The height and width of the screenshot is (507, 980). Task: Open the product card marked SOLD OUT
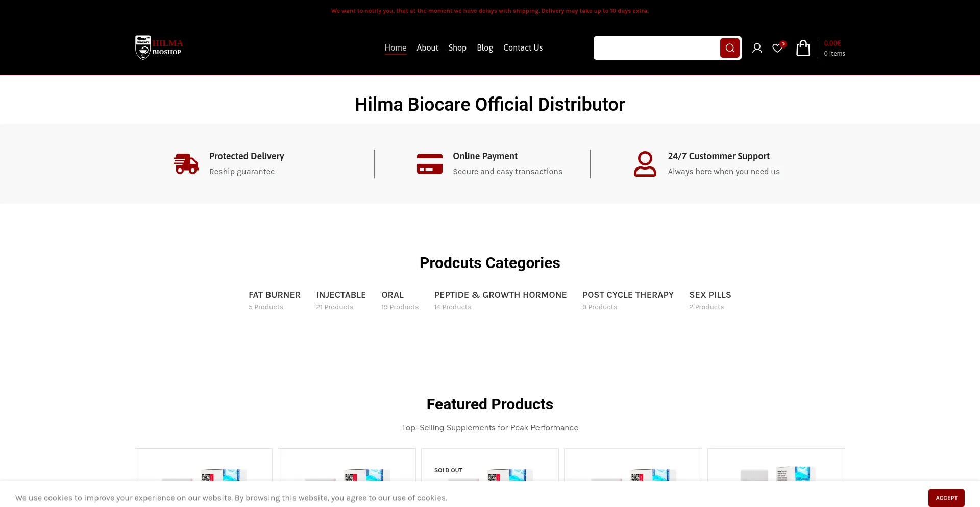[490, 466]
